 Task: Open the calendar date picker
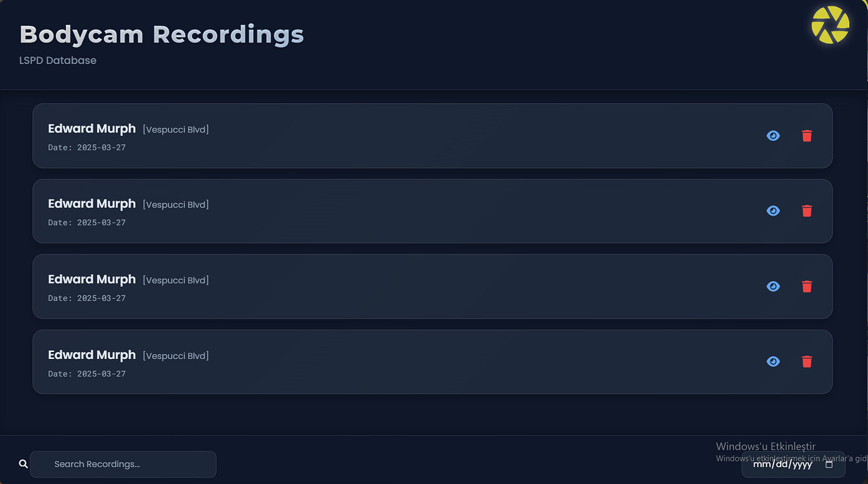pyautogui.click(x=829, y=465)
